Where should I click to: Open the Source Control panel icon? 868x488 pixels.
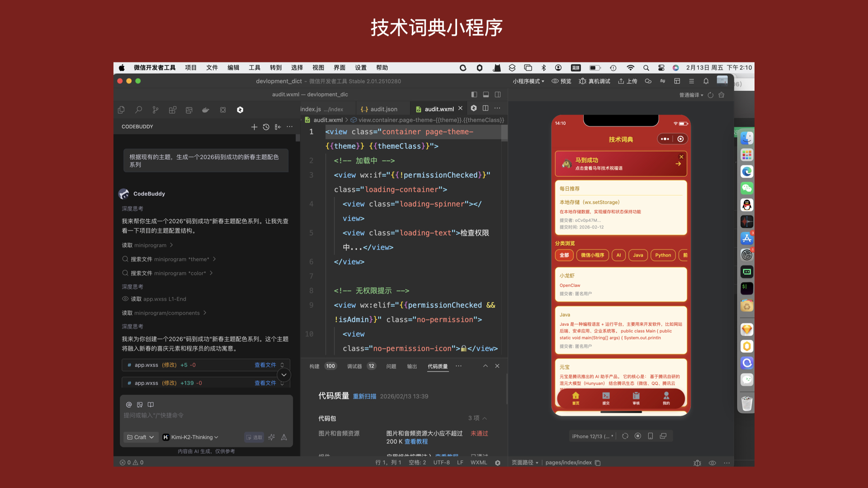156,110
